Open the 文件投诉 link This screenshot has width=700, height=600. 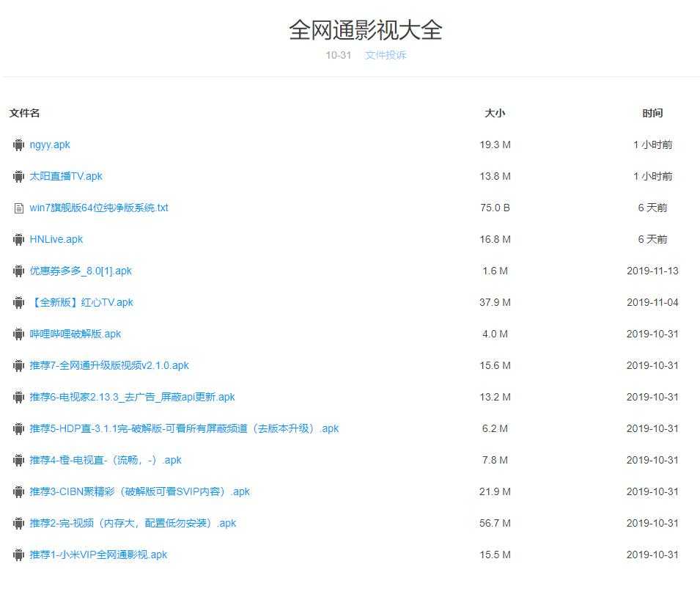coord(386,55)
